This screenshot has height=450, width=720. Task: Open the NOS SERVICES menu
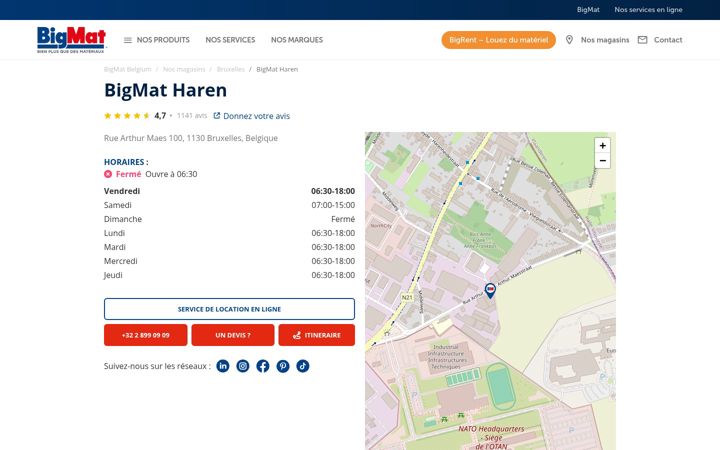tap(230, 40)
